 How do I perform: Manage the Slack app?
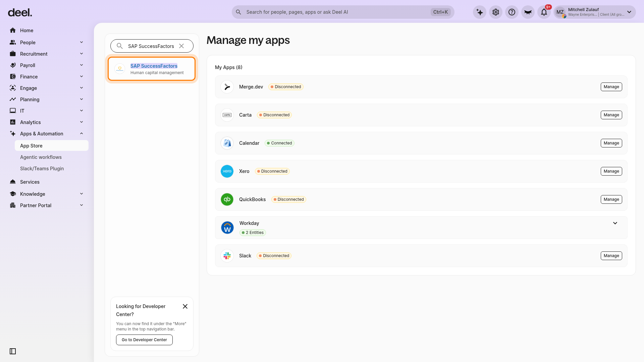[611, 256]
